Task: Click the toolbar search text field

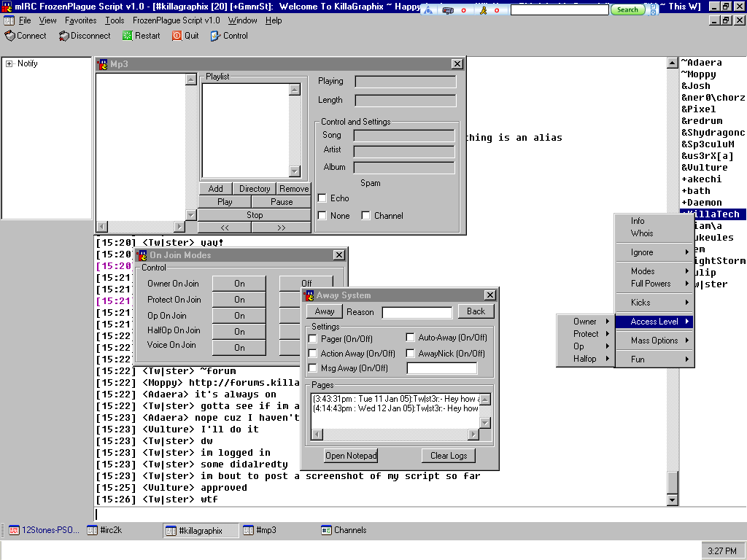Action: 560,9
